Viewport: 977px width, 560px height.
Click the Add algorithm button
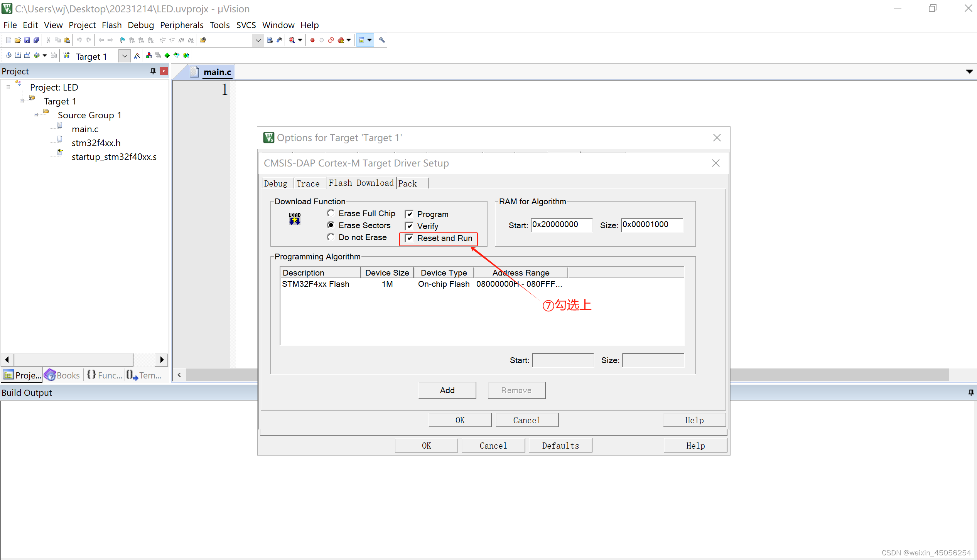click(x=447, y=390)
